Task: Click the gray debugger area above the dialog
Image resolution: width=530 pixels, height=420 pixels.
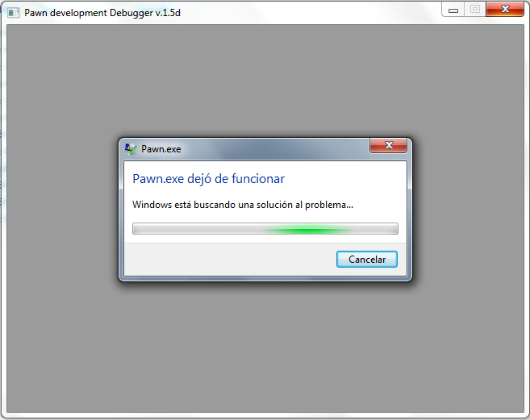Action: click(265, 81)
